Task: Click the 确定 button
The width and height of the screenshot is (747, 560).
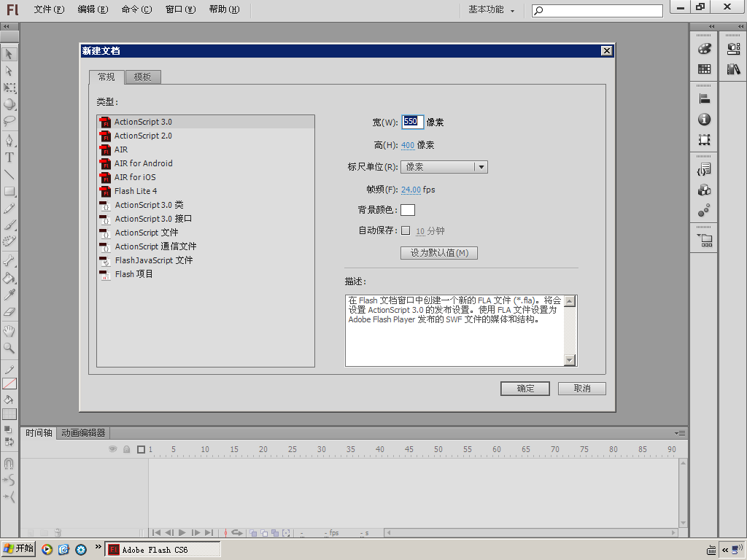Action: pyautogui.click(x=525, y=389)
